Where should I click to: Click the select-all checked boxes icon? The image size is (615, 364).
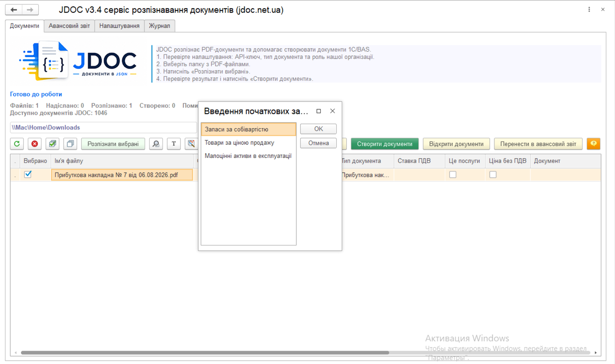[53, 144]
